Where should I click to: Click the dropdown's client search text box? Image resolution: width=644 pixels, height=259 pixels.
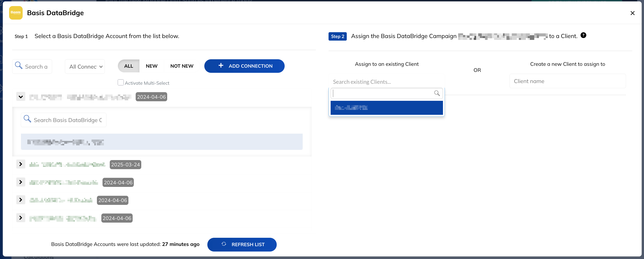point(386,93)
